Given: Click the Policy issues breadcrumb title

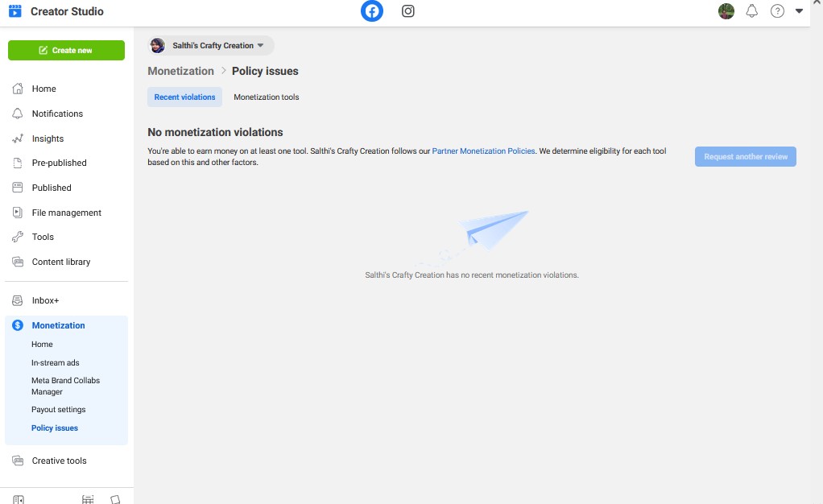Looking at the screenshot, I should click(x=265, y=71).
